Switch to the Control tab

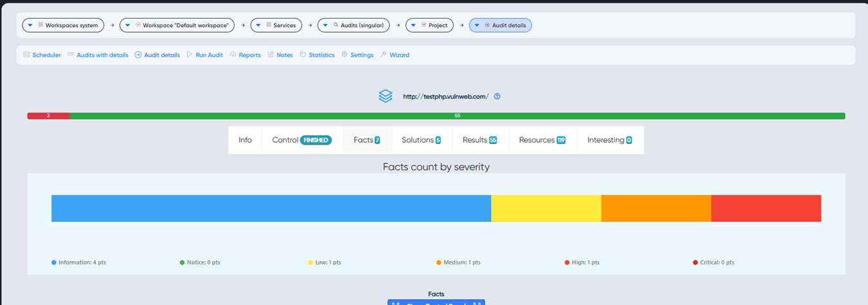[x=302, y=140]
